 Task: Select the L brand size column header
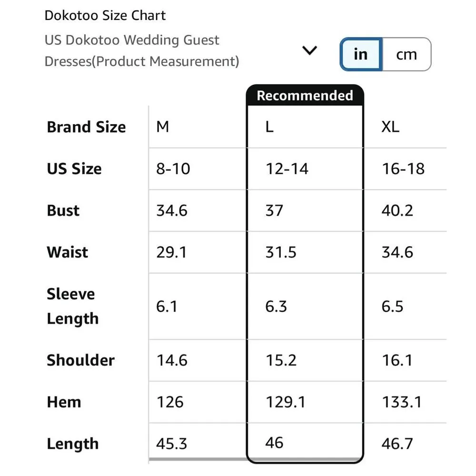269,127
